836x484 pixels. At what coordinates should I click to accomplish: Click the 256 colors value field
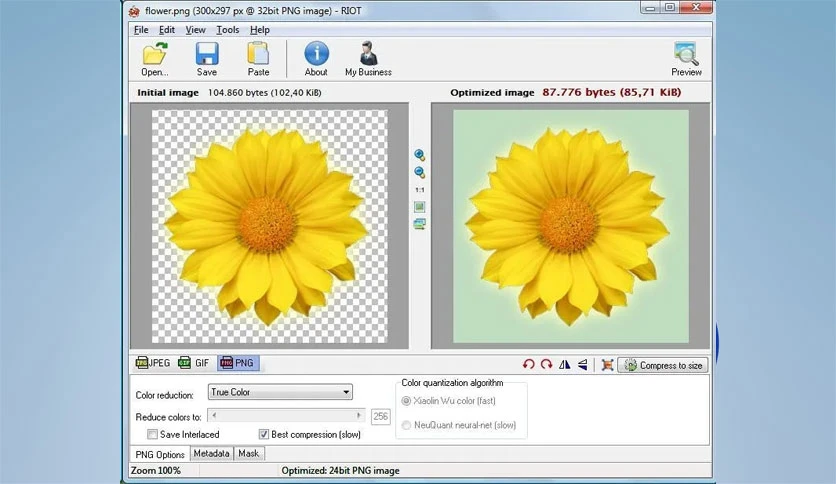(381, 416)
